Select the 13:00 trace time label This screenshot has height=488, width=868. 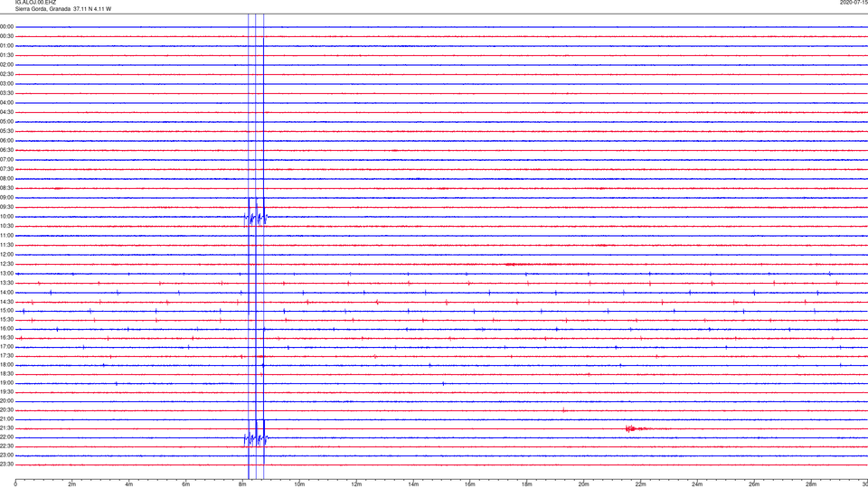click(x=7, y=273)
